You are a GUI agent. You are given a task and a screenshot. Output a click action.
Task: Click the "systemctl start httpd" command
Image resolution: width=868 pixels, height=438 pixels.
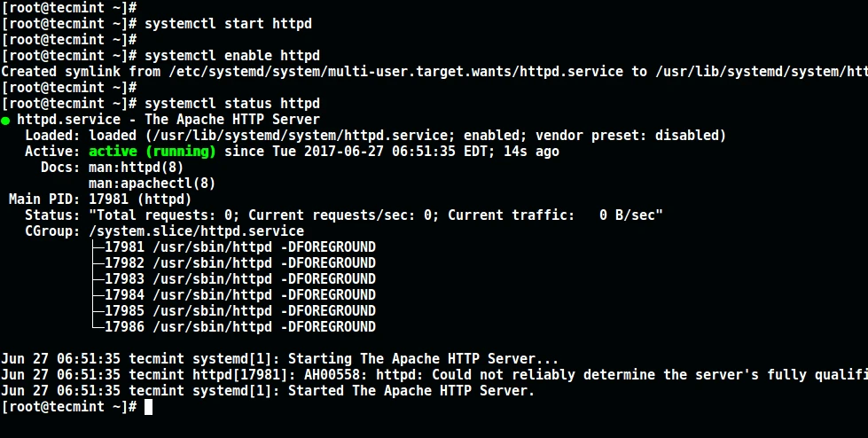point(228,23)
